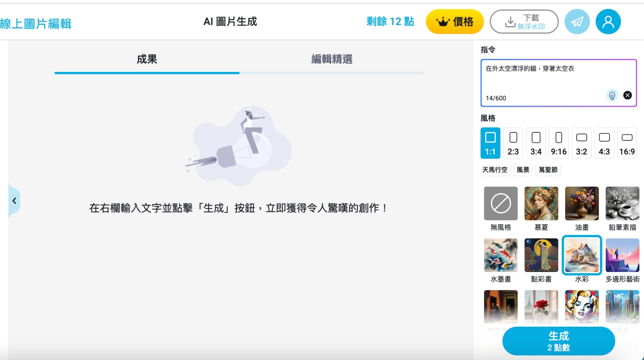The width and height of the screenshot is (644, 360).
Task: Select the 萬聖節 style tag
Action: [548, 170]
